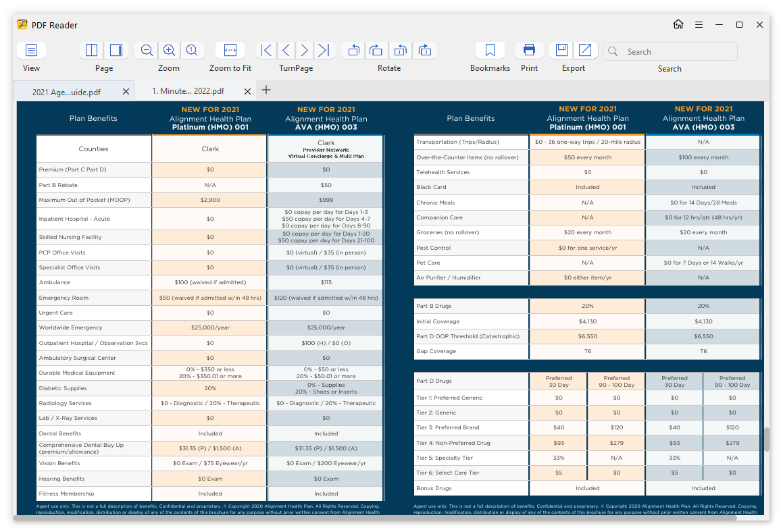Click 'Part D OOP Threshold (Catastrophic)' label

click(468, 336)
